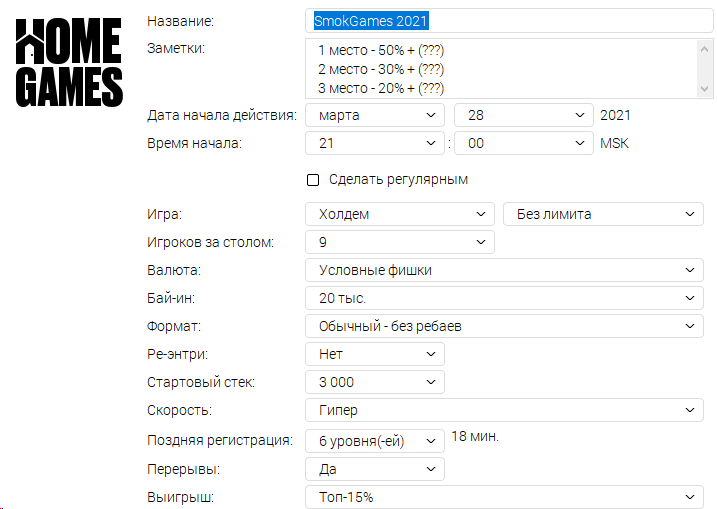The width and height of the screenshot is (717, 509).
Task: Change players per table from 9
Action: tap(400, 242)
